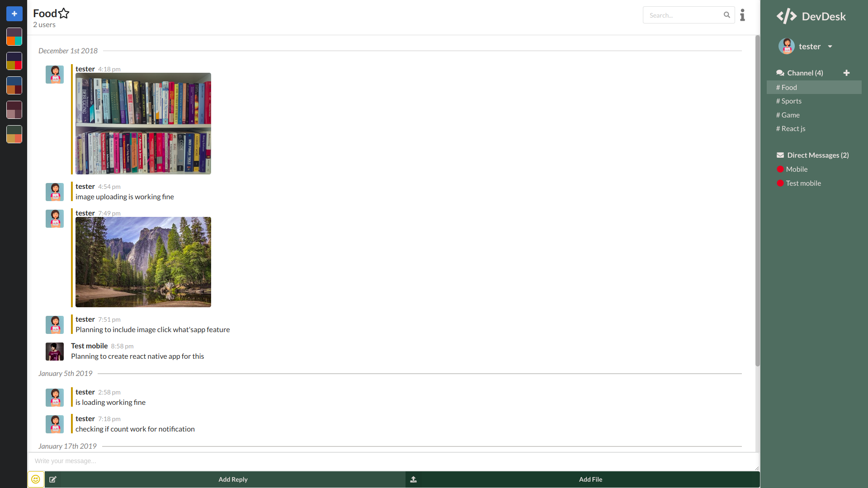Open the bookshelf image thumbnail
The width and height of the screenshot is (868, 488).
point(143,123)
